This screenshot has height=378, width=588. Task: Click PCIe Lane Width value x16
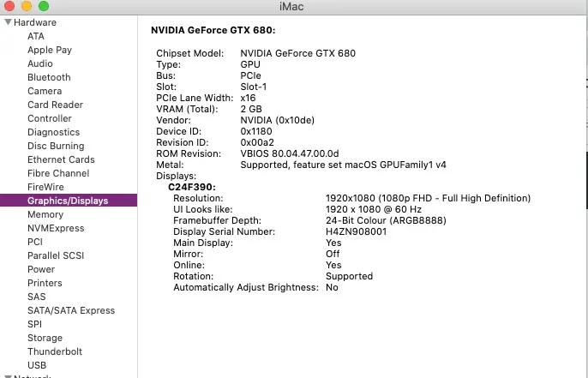248,98
